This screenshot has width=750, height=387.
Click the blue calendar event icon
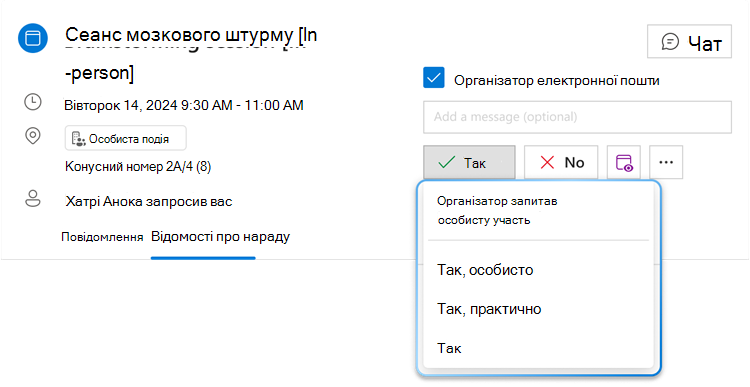click(33, 38)
